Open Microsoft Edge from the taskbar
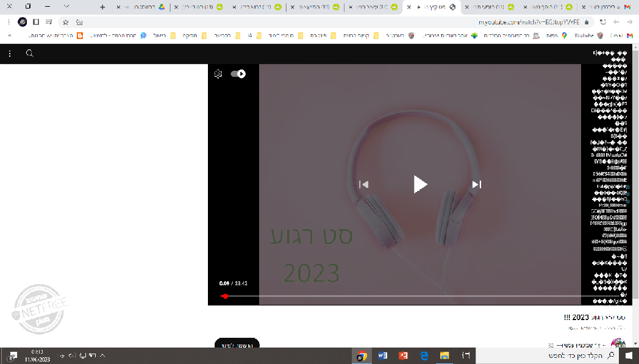The image size is (639, 364). point(424,356)
